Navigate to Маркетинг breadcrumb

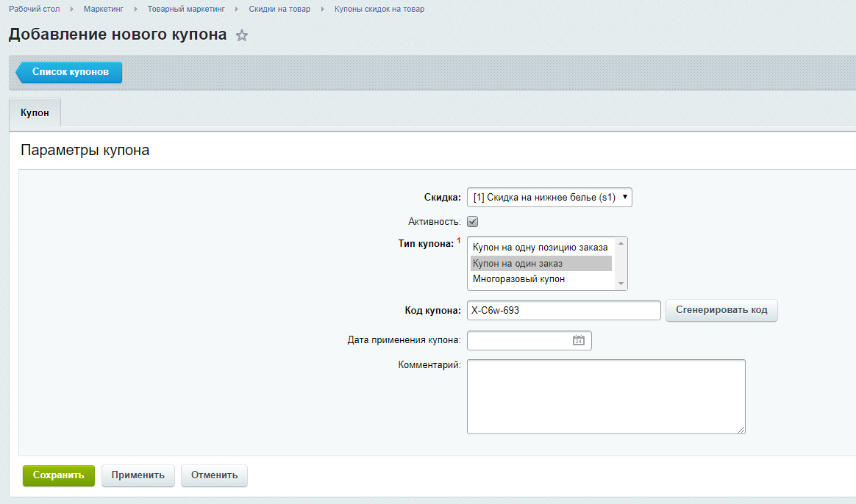(x=104, y=9)
